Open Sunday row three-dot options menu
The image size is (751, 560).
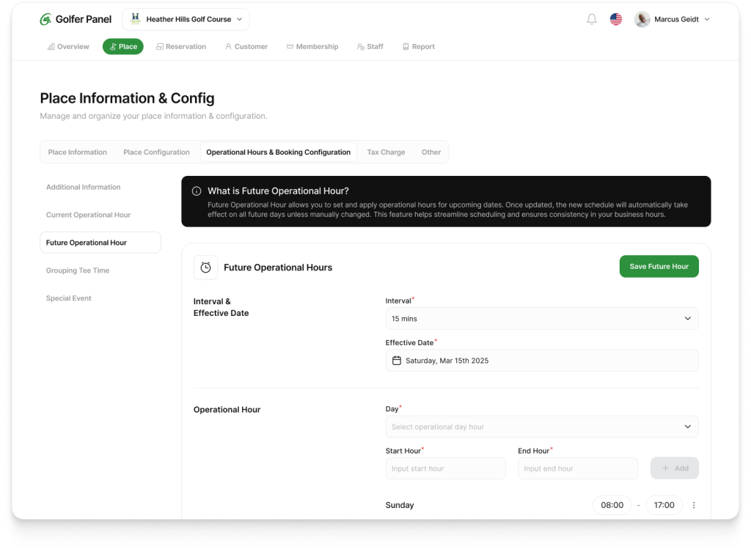coord(694,505)
